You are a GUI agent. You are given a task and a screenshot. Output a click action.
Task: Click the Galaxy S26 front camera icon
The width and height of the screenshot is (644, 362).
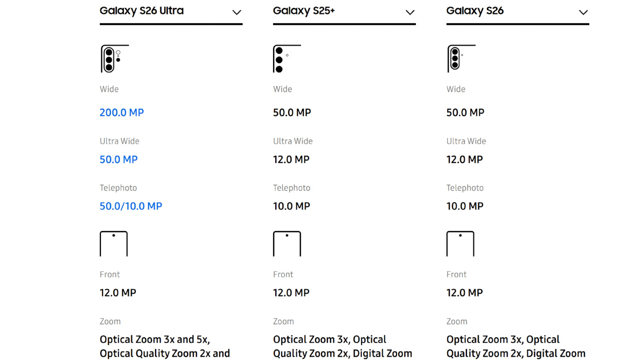pyautogui.click(x=460, y=243)
